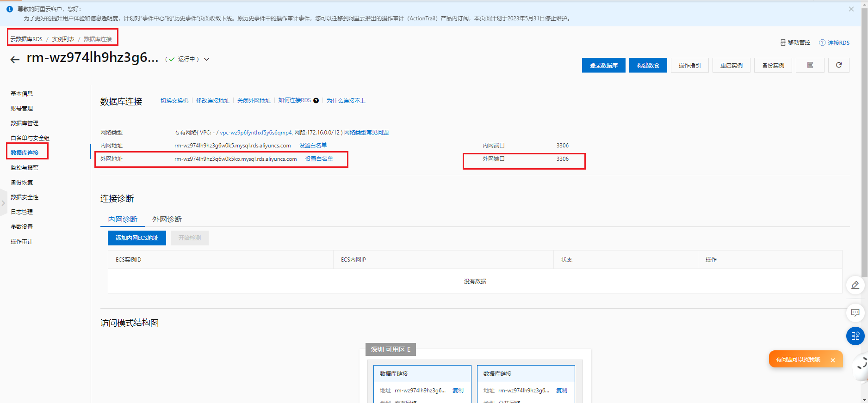This screenshot has width=868, height=403.
Task: Open the VPC vpc-wz9p6fynthxf5y6s6qmp4 link
Action: tap(256, 132)
